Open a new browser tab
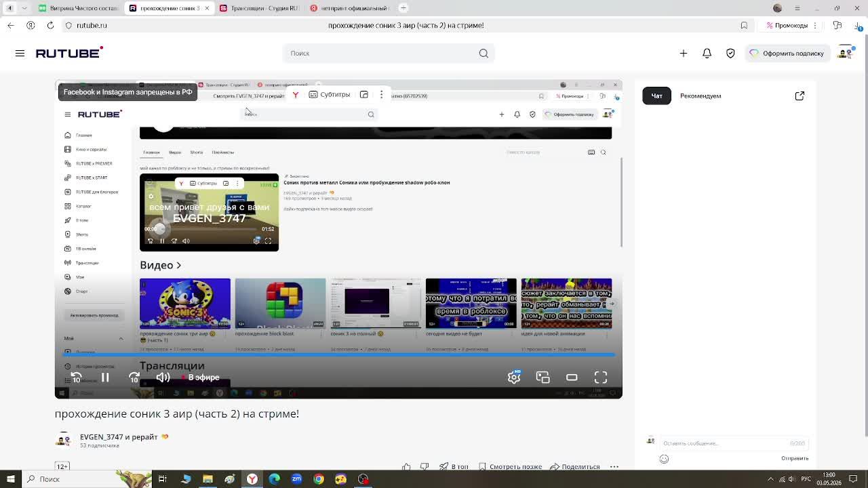 [x=403, y=8]
